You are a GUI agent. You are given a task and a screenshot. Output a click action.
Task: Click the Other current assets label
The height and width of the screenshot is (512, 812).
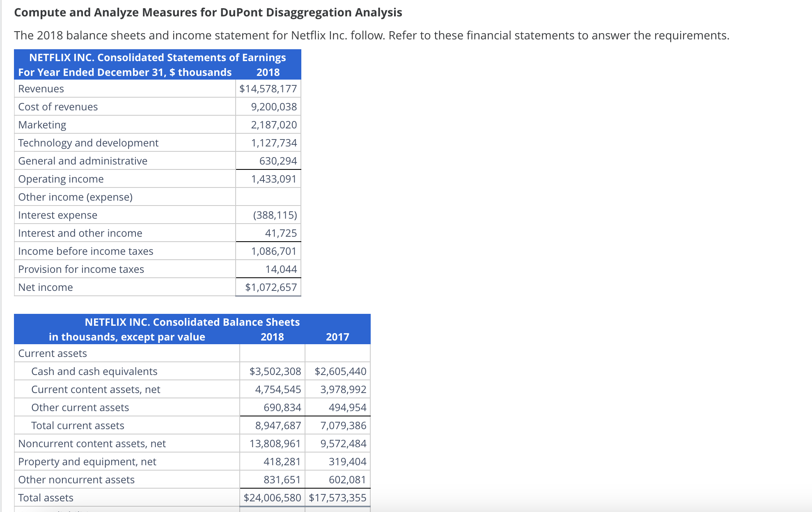click(80, 407)
